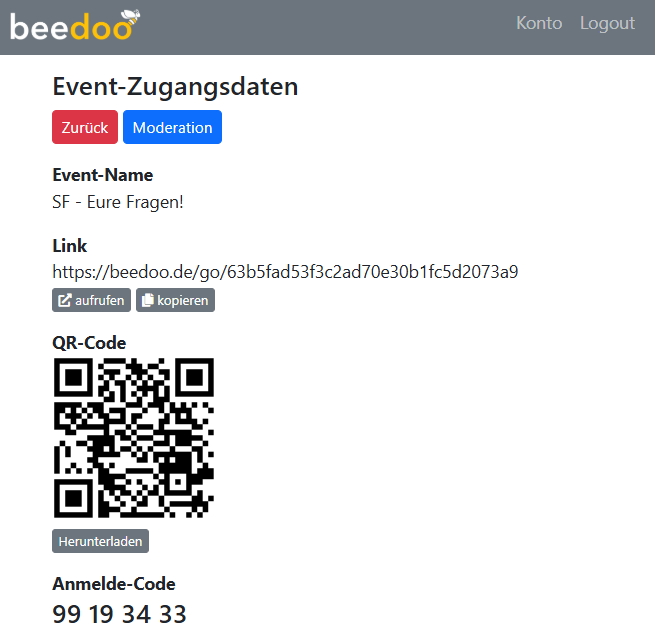655x632 pixels.
Task: Download the QR code via Herunterladen
Action: [100, 541]
